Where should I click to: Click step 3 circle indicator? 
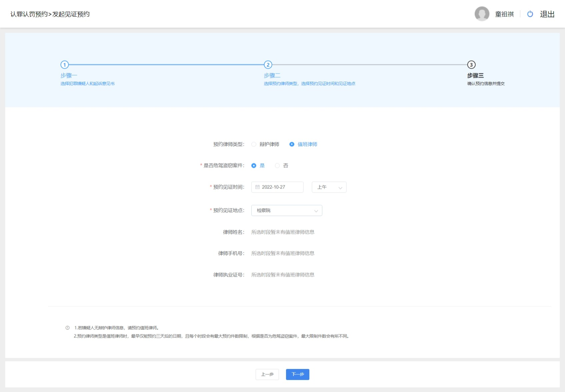pos(471,65)
